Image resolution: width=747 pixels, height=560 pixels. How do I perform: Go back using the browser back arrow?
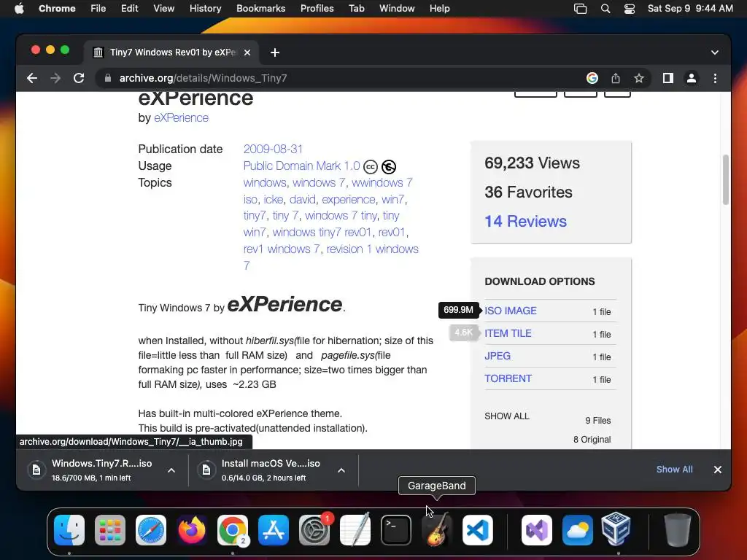click(32, 78)
